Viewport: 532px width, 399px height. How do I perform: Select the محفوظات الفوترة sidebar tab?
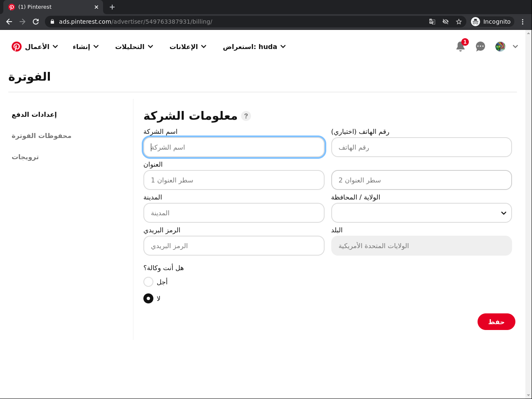tap(42, 136)
